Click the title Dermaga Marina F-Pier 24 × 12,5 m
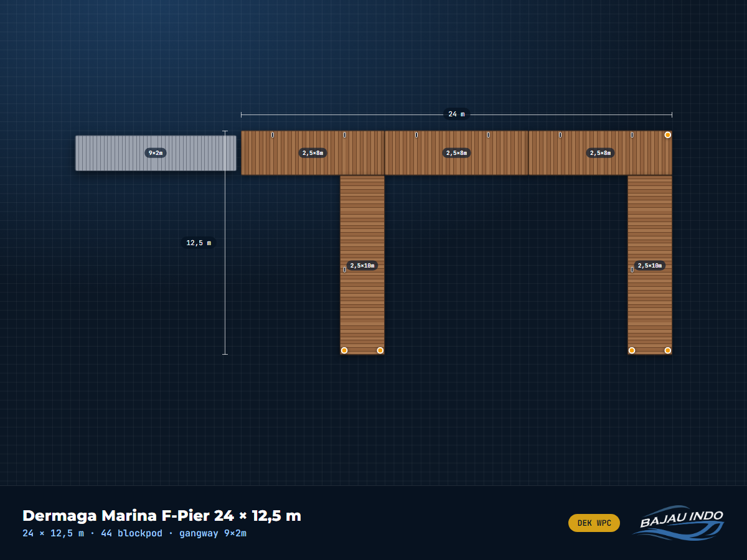 pos(162,516)
